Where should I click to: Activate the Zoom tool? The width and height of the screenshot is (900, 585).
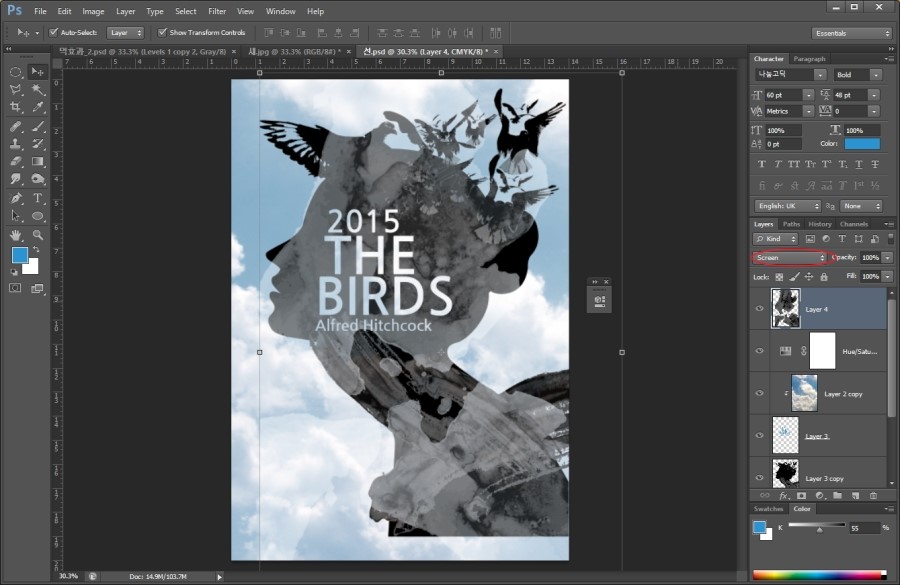click(38, 235)
